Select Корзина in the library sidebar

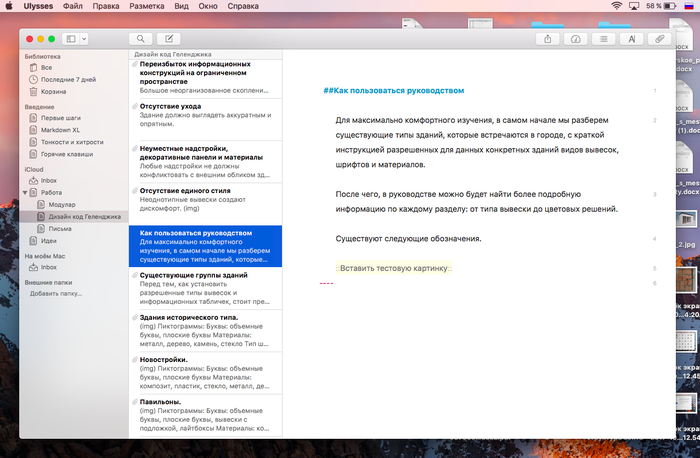pos(53,90)
